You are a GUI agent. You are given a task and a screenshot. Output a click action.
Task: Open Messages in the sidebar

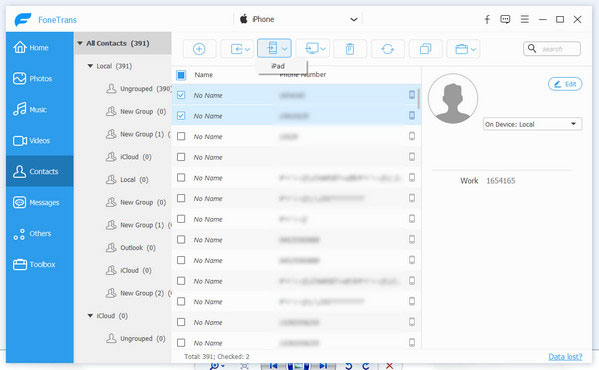coord(40,202)
